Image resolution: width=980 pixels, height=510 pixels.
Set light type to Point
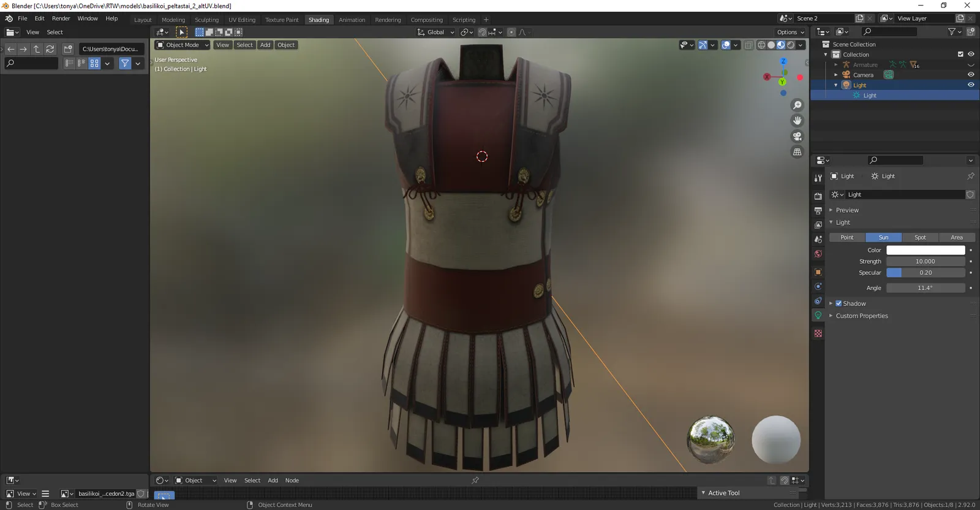click(847, 237)
